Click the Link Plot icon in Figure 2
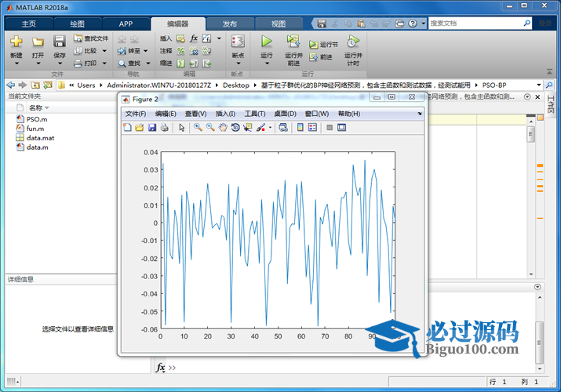This screenshot has width=561, height=392. tap(283, 128)
